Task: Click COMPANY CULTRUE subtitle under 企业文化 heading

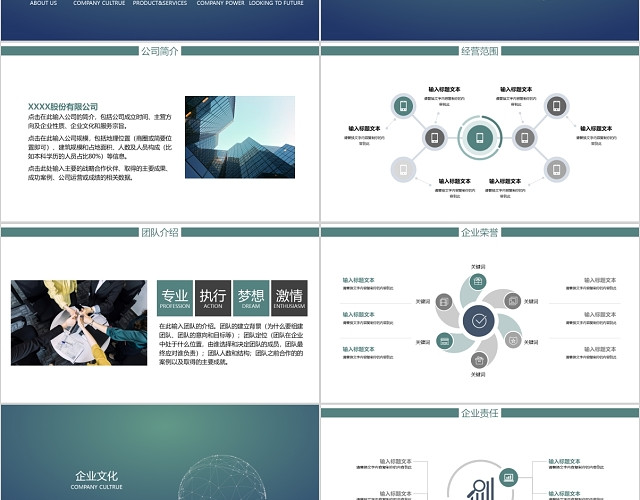Action: pos(96,487)
